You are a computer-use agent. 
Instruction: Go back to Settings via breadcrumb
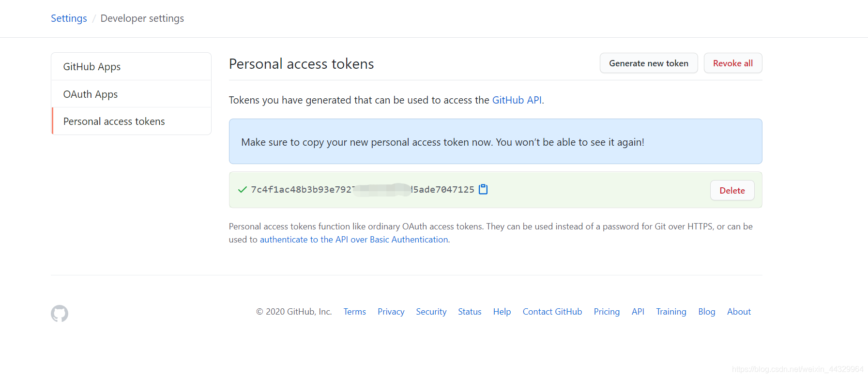[69, 18]
